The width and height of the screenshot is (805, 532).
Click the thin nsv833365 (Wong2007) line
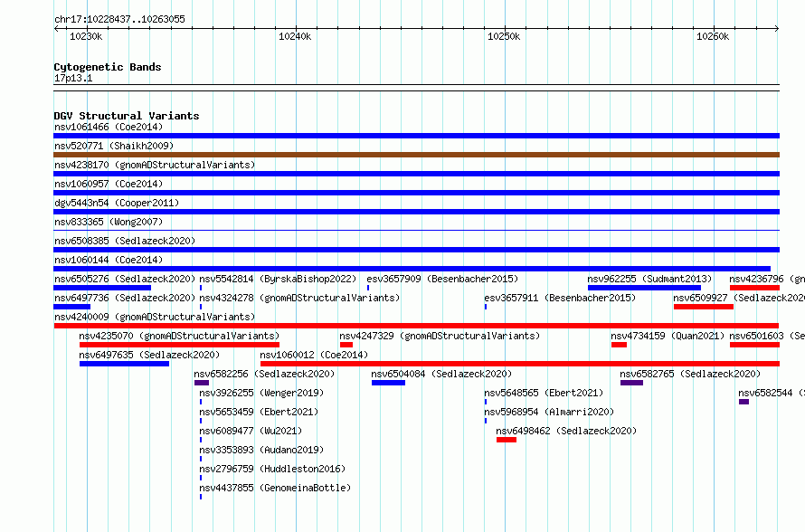(x=416, y=231)
